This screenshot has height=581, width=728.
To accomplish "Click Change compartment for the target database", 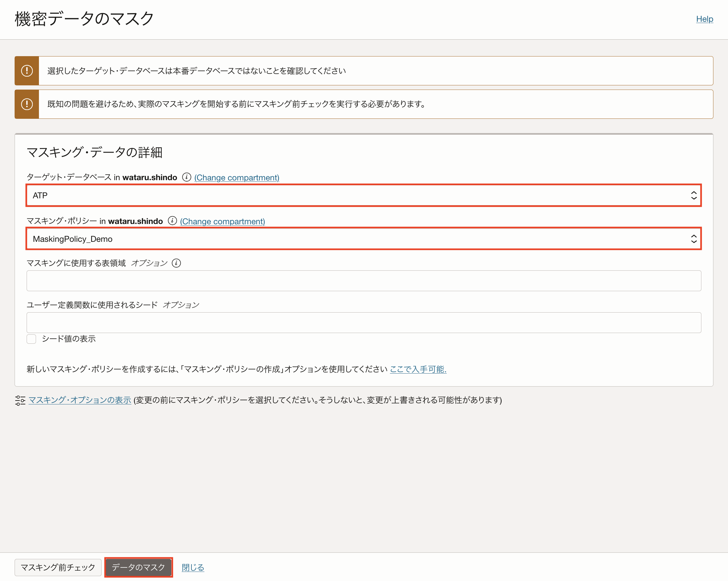I will [237, 177].
